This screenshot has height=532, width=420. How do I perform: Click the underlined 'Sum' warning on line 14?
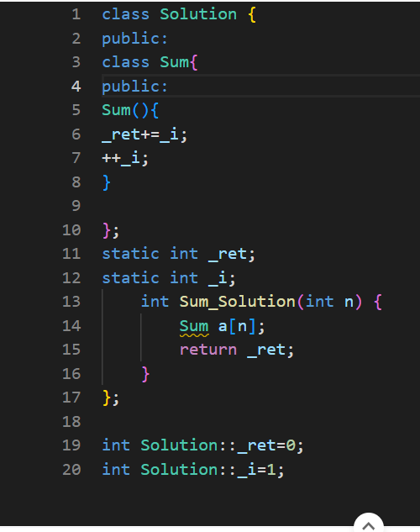coord(194,326)
